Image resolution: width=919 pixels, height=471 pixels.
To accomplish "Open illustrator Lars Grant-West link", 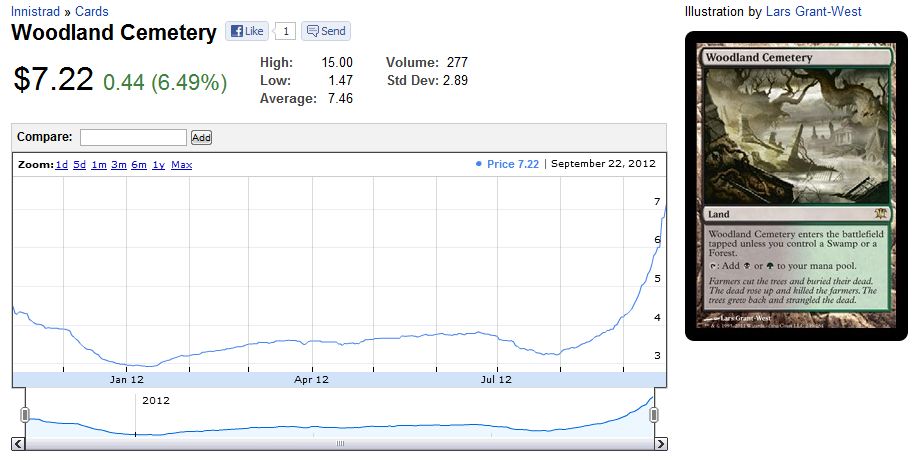I will tap(813, 12).
